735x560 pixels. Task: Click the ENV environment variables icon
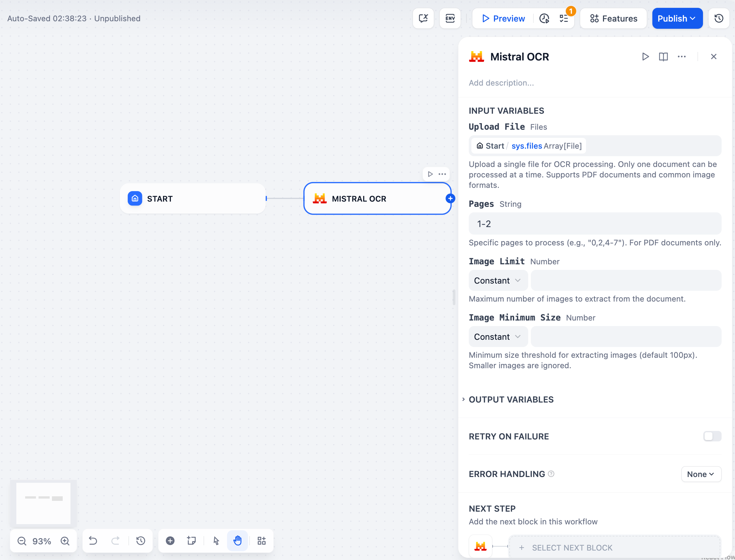point(450,18)
